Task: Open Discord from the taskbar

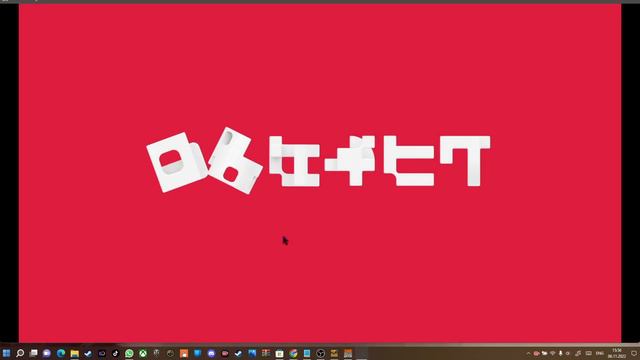Action: [211, 353]
